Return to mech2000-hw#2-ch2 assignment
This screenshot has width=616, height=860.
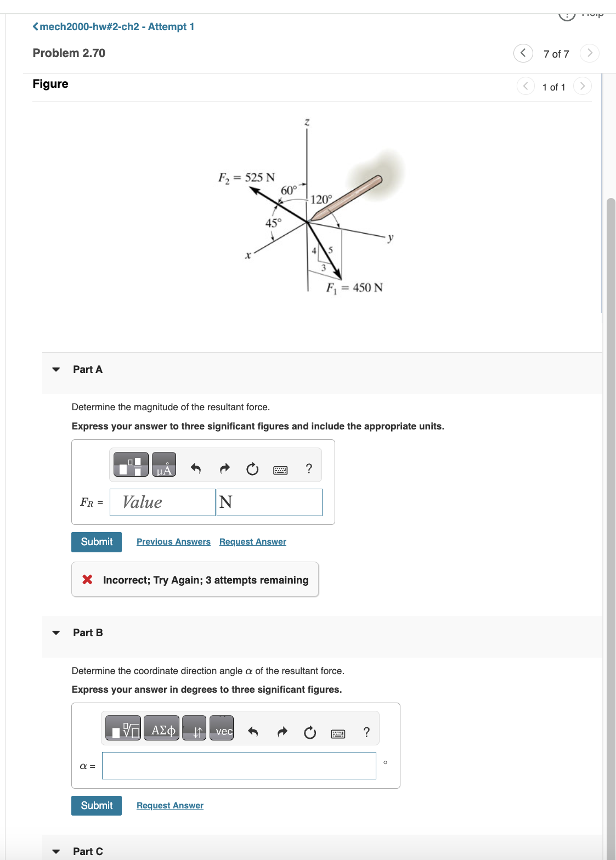pos(112,26)
